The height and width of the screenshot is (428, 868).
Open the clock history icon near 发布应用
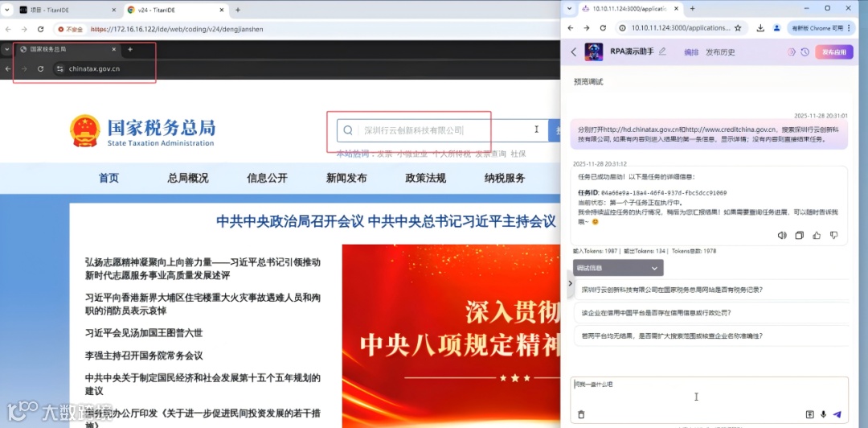(x=805, y=51)
